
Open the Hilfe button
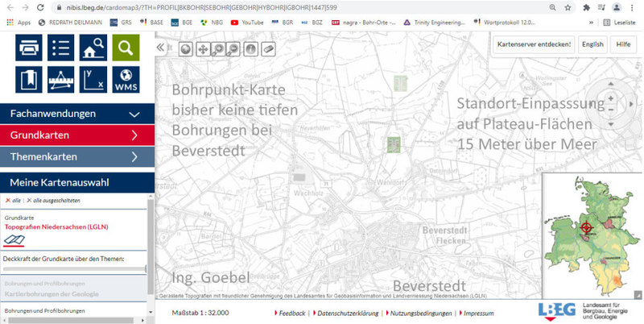623,44
